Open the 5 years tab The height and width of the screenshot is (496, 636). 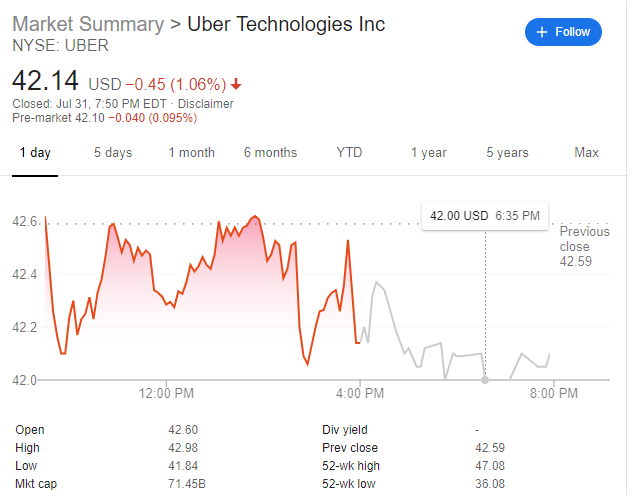tap(507, 153)
